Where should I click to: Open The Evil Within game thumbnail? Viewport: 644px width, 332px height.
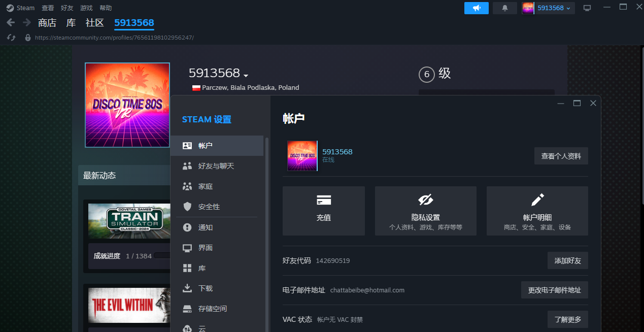coord(129,305)
